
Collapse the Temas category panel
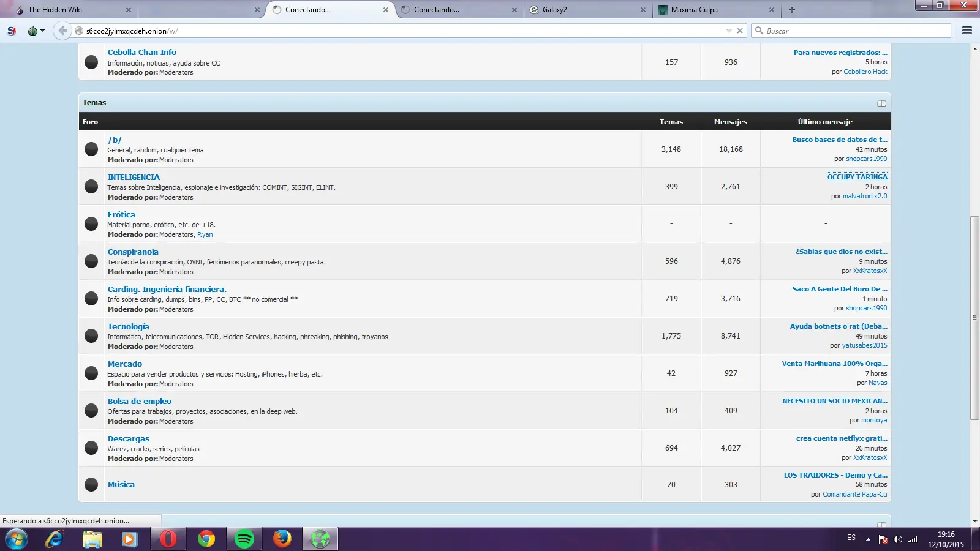(881, 103)
